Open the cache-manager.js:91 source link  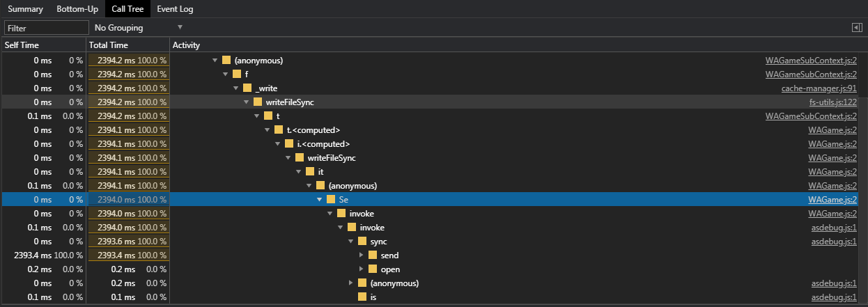(819, 88)
